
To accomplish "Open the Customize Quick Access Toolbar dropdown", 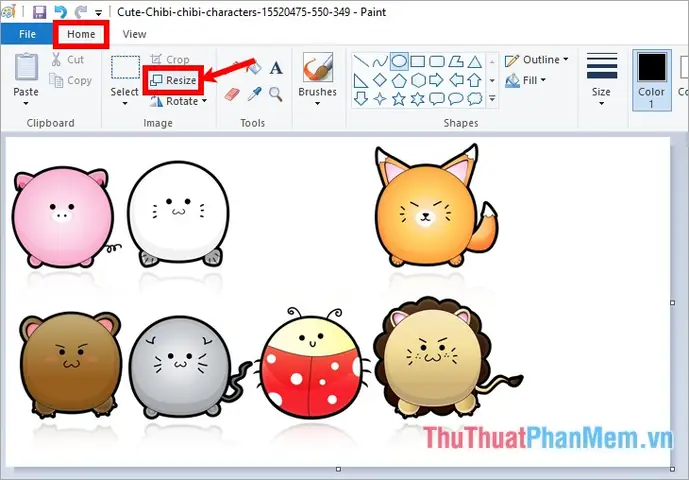I will click(x=99, y=13).
